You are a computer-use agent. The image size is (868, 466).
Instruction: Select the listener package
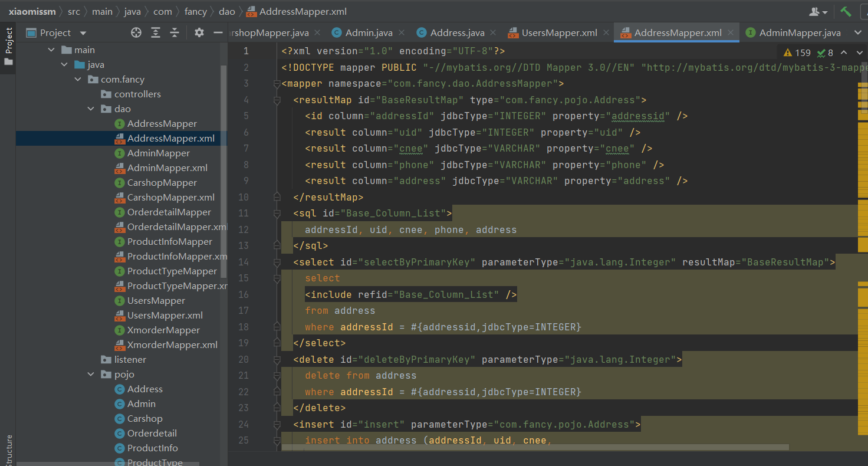tap(130, 360)
